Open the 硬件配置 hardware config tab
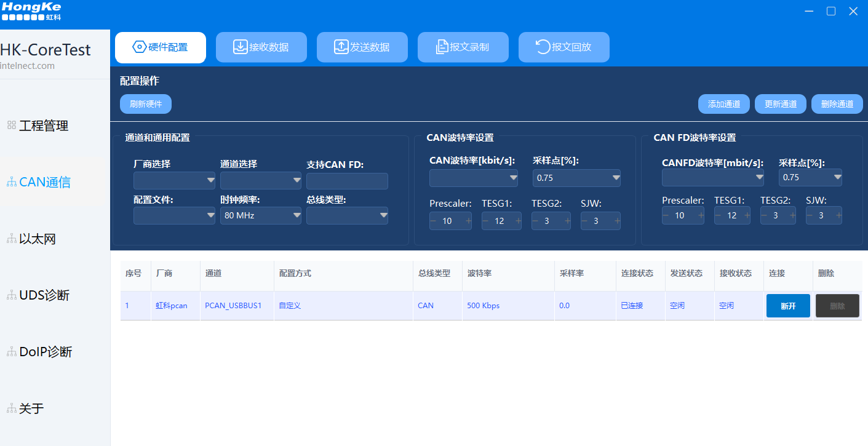 coord(160,47)
